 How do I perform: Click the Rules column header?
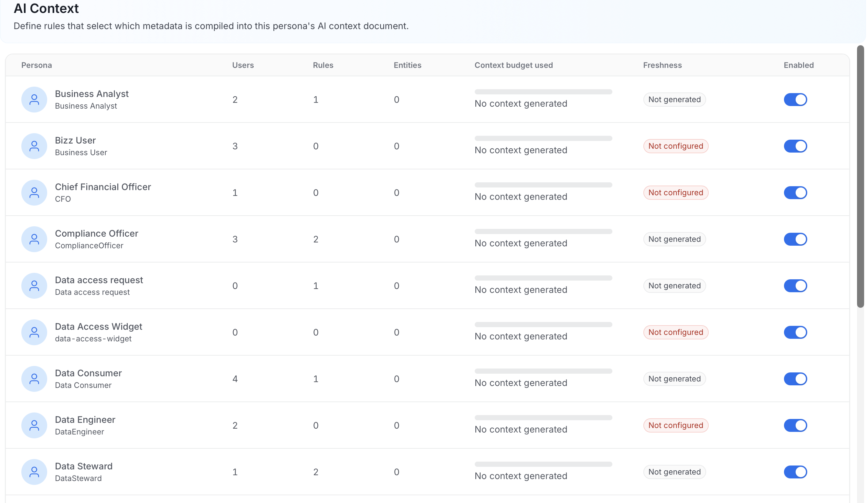coord(323,65)
